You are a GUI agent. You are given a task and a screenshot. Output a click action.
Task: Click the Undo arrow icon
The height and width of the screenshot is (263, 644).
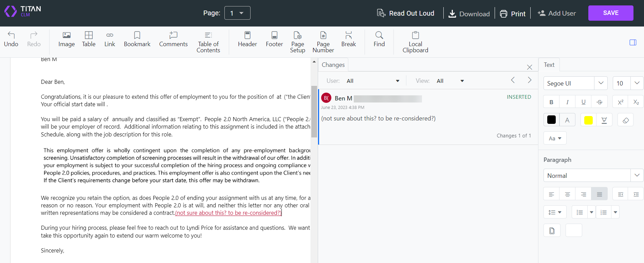coord(11,35)
